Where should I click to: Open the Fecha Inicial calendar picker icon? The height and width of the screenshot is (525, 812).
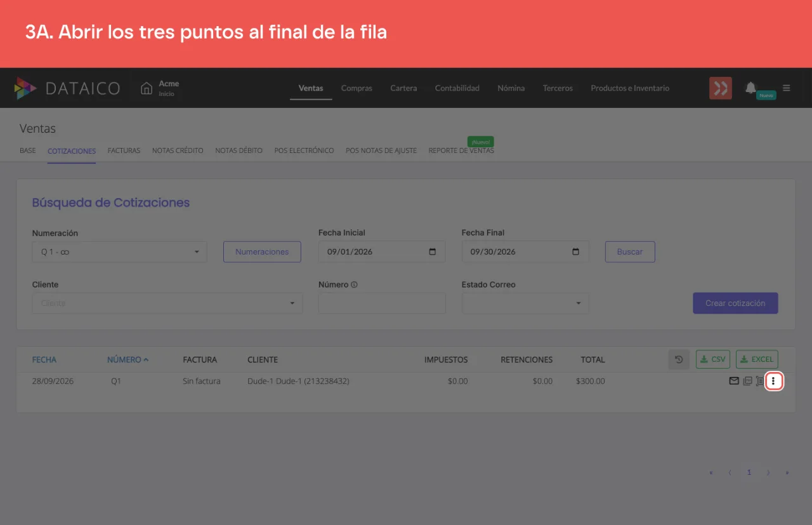coord(433,251)
